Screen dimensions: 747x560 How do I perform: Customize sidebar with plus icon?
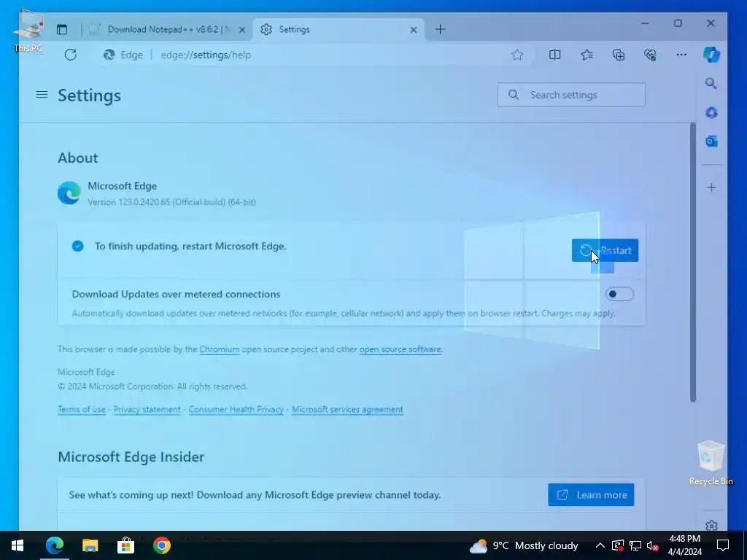coord(711,187)
